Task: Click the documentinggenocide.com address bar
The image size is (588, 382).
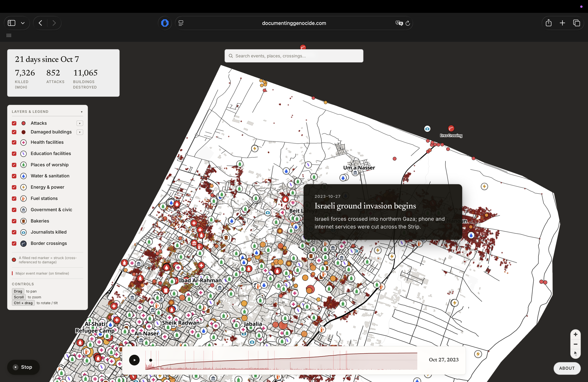Action: (294, 23)
